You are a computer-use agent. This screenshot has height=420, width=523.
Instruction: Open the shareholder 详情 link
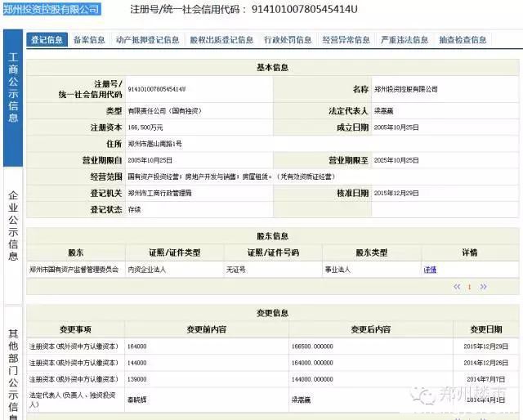[430, 270]
